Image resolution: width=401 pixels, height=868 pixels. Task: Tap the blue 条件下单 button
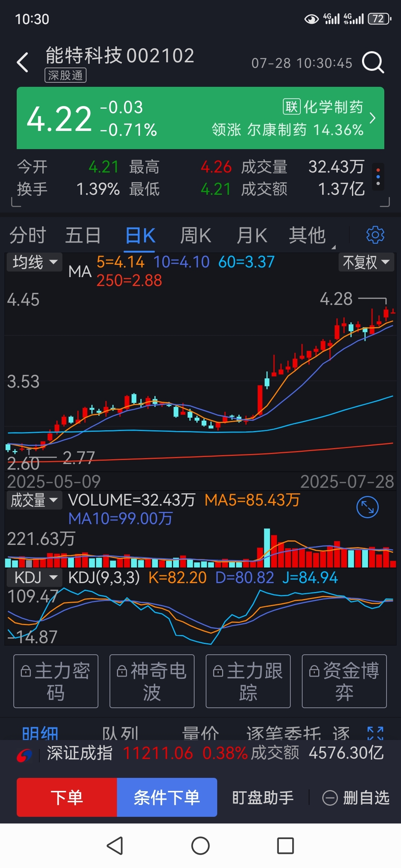[167, 797]
